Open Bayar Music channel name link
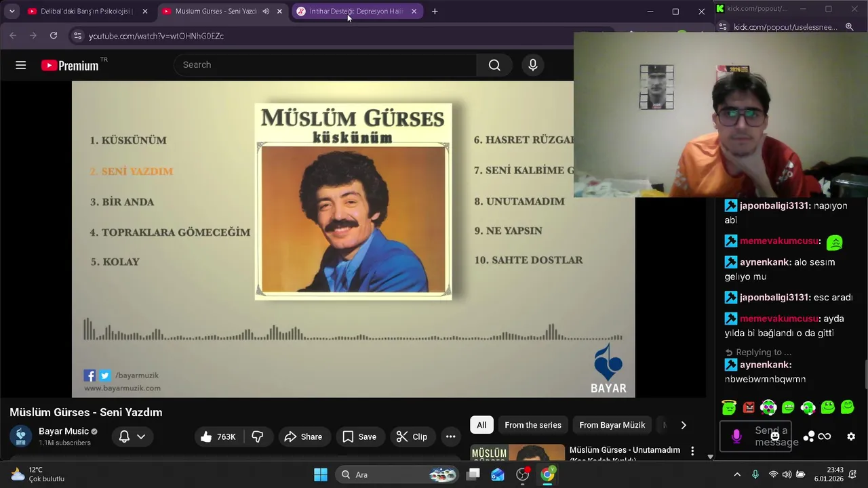Image resolution: width=868 pixels, height=488 pixels. 64,431
